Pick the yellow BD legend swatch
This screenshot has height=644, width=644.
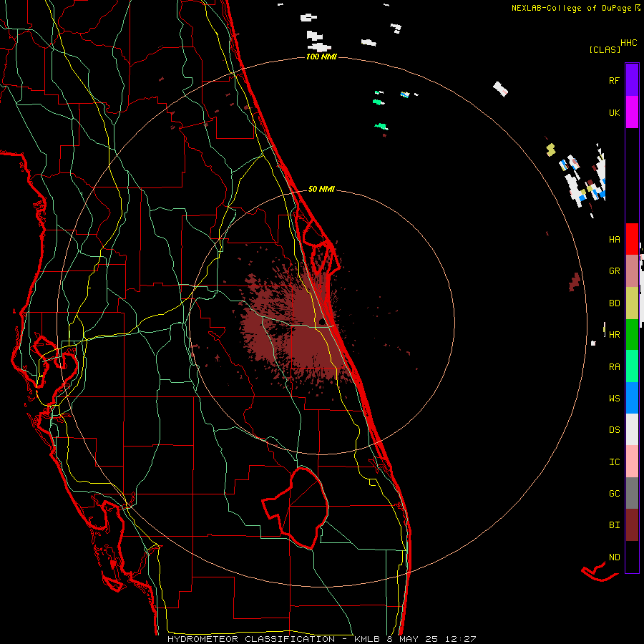click(632, 303)
